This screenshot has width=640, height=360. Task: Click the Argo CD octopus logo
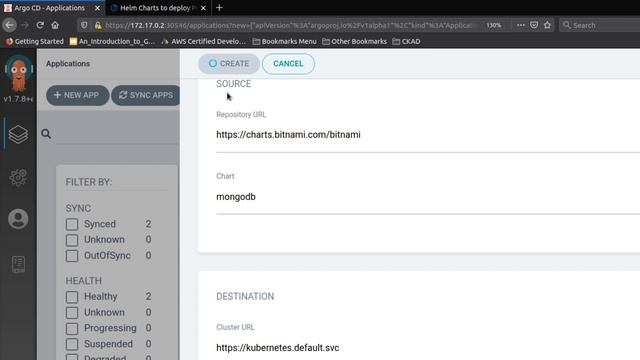click(x=18, y=73)
